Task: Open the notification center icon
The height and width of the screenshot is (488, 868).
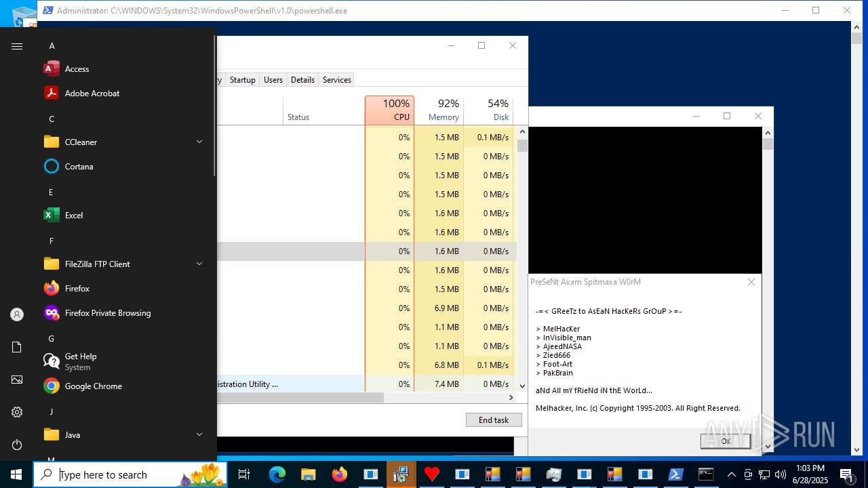Action: tap(847, 474)
